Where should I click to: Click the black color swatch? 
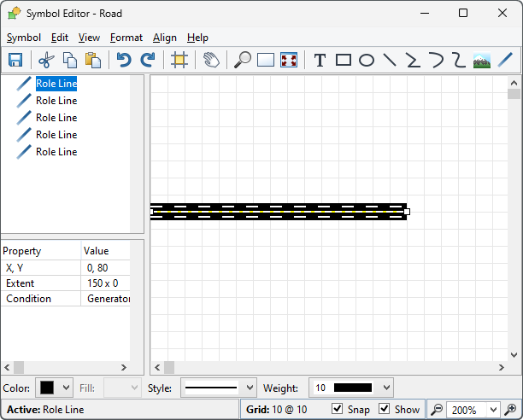click(x=47, y=388)
